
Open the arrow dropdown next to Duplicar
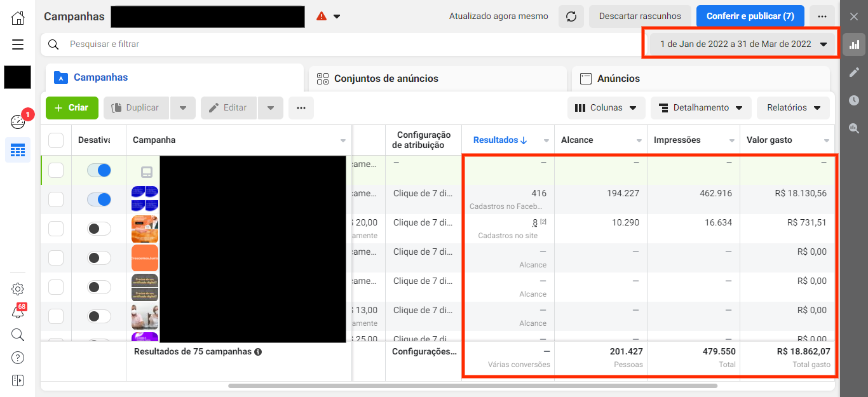[183, 108]
